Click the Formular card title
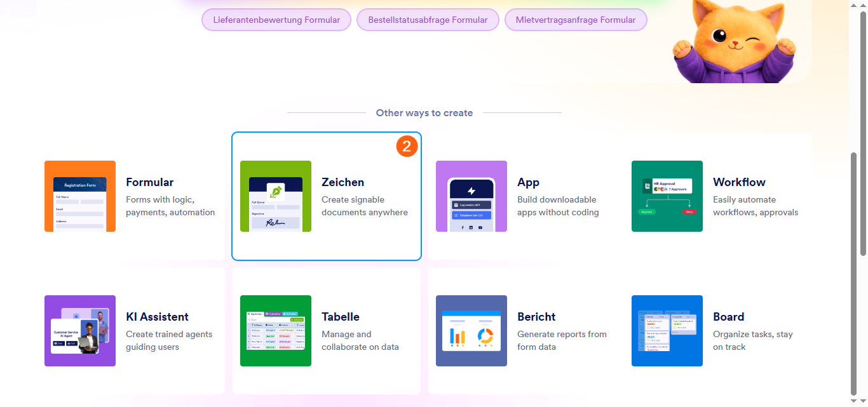 [150, 182]
